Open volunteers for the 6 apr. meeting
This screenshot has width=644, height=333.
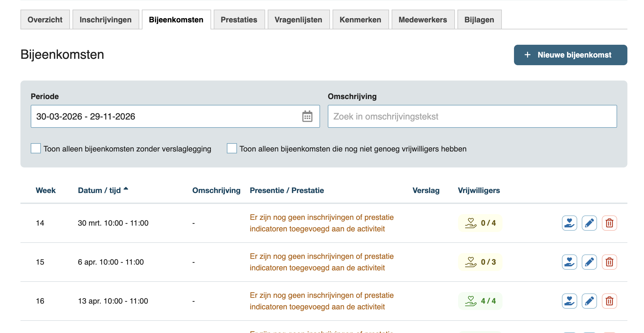pyautogui.click(x=569, y=262)
